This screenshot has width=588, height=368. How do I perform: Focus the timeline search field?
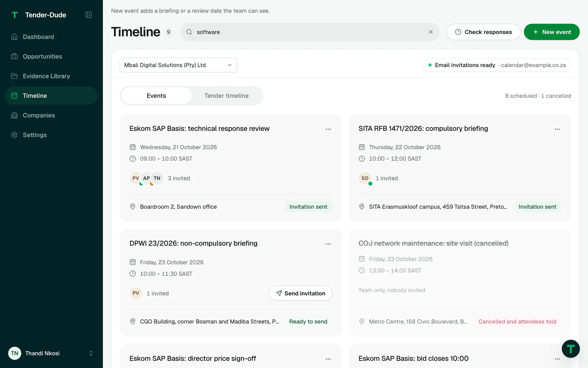pos(309,32)
